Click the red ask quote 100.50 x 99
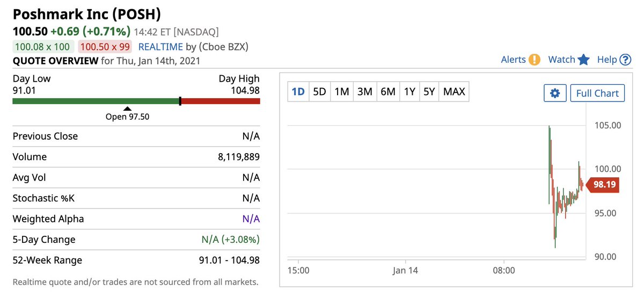Viewport: 644px width, 296px height. point(105,47)
